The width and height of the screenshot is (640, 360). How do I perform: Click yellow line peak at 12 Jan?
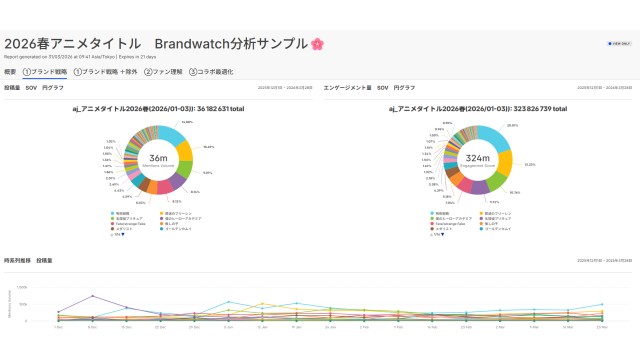(262, 304)
